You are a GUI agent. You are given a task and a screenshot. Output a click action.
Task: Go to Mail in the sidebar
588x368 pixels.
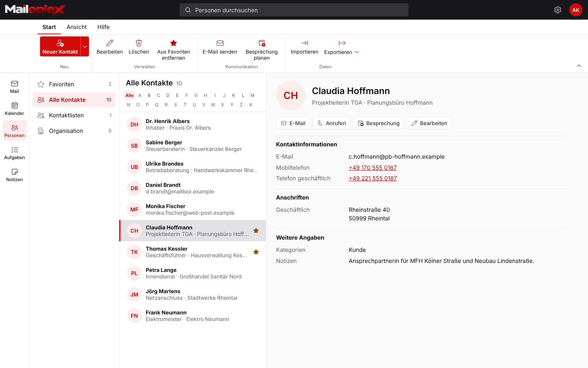click(15, 87)
